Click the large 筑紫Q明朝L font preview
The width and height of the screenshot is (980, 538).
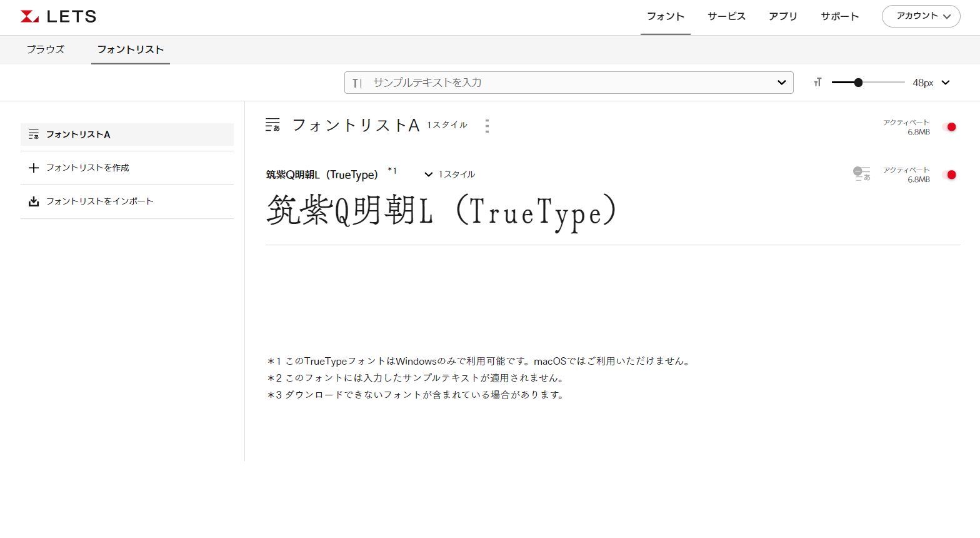coord(442,211)
